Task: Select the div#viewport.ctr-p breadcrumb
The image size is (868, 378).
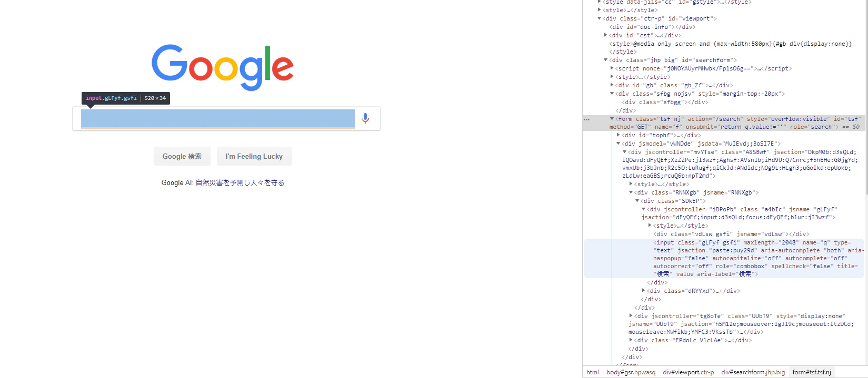Action: [x=689, y=372]
